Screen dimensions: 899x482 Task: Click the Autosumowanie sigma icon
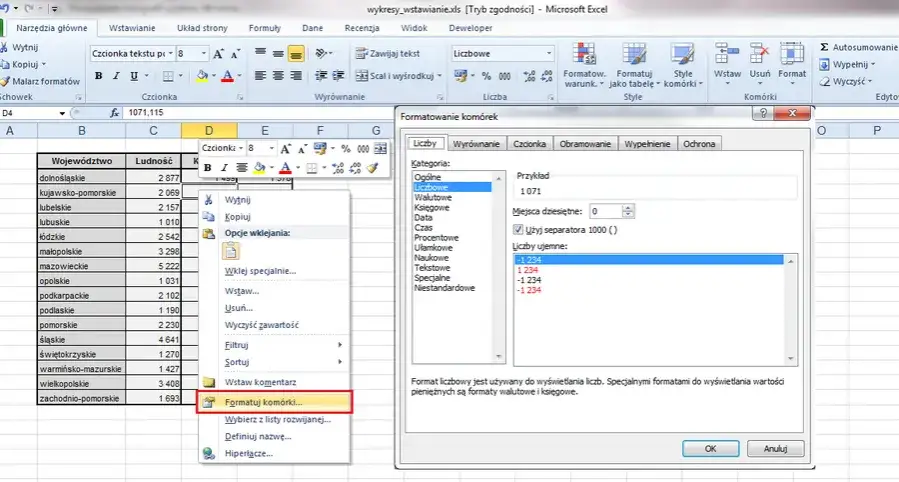[x=824, y=47]
